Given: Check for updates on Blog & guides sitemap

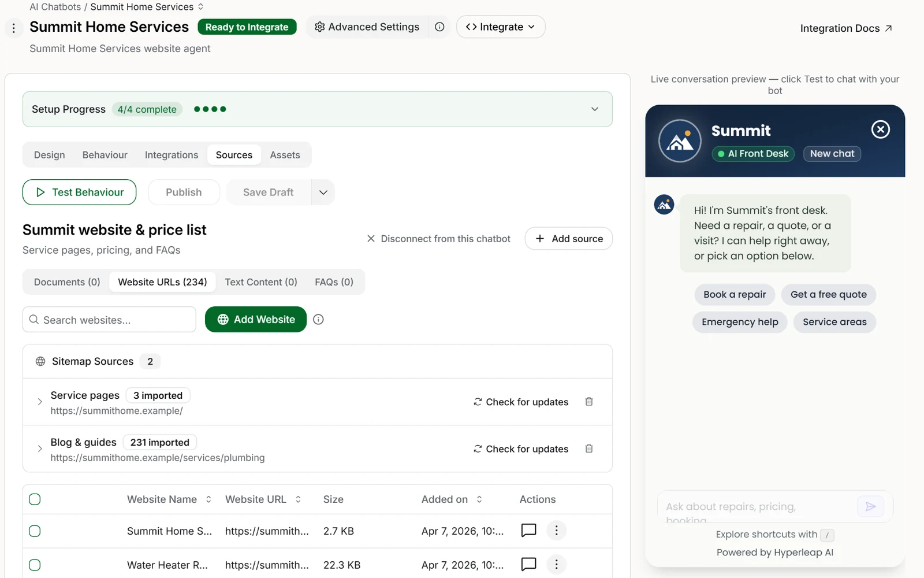Looking at the screenshot, I should [521, 449].
